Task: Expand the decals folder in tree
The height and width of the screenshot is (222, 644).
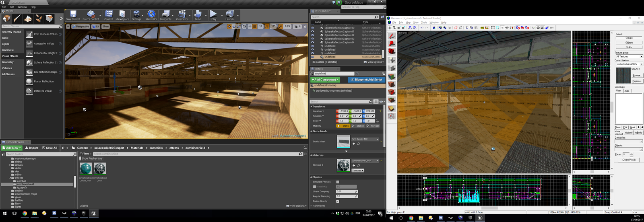Action: 10,165
